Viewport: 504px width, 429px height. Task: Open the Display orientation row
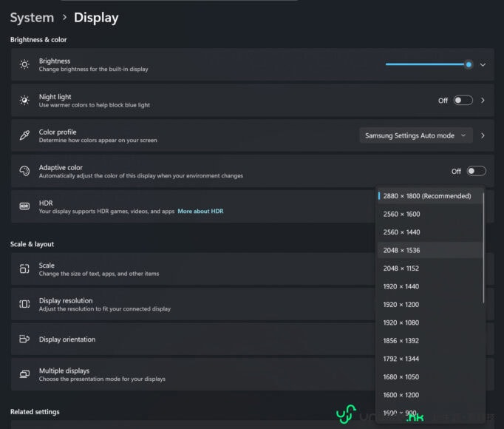pos(193,340)
